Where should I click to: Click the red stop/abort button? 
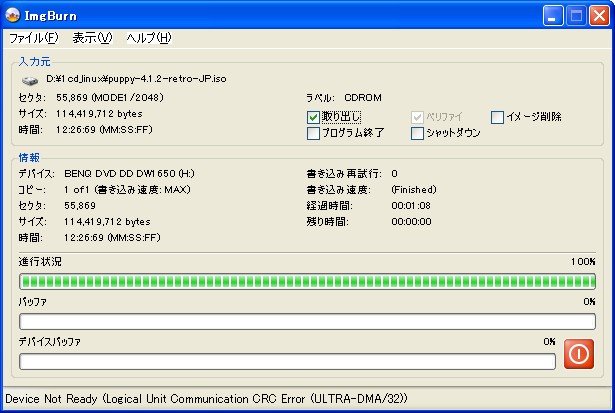tap(579, 354)
